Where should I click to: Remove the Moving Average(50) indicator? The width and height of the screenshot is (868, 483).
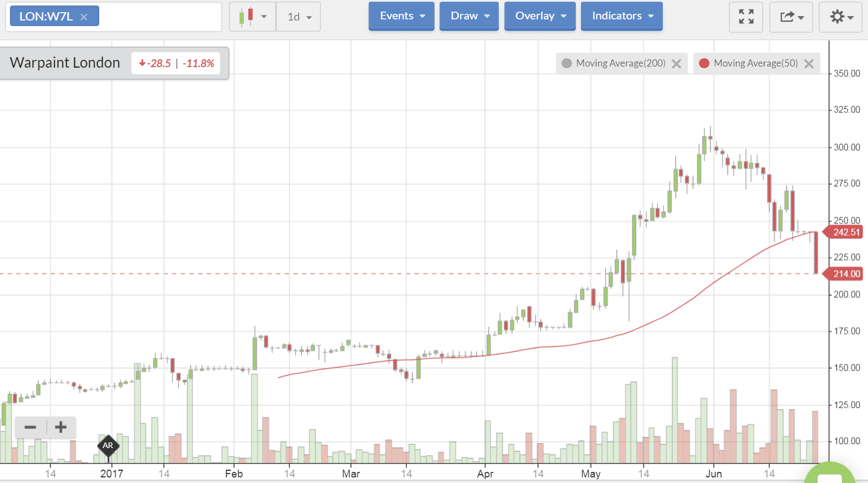coord(809,64)
